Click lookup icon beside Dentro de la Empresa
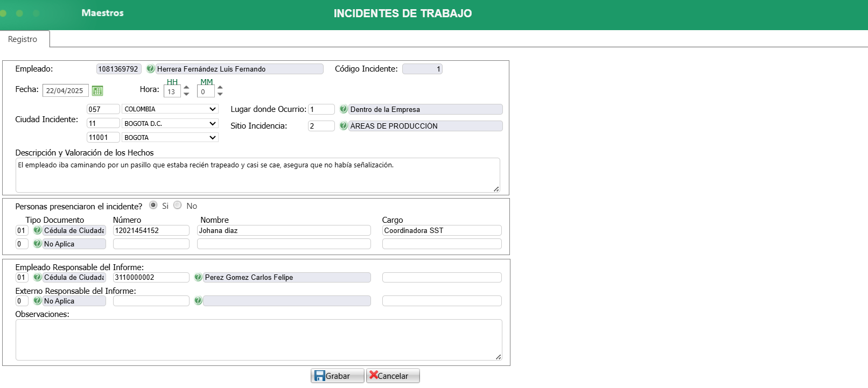This screenshot has width=868, height=388. [x=344, y=109]
